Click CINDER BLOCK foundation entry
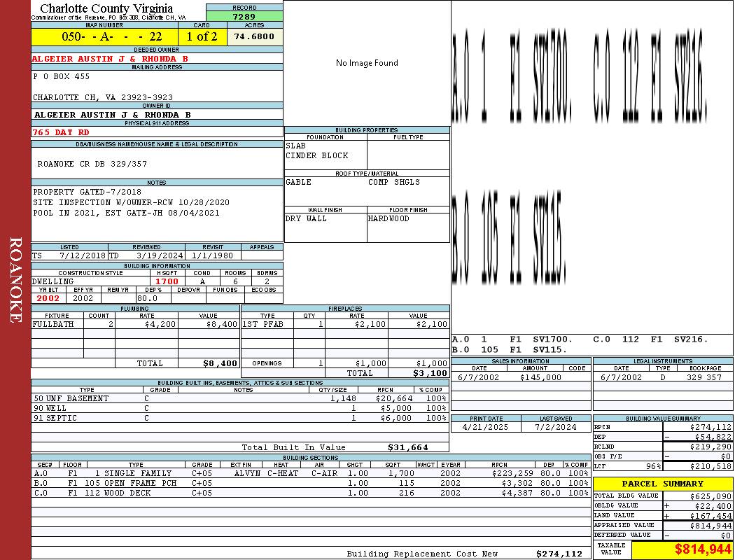Viewport: 735px width, 560px height. tap(317, 156)
